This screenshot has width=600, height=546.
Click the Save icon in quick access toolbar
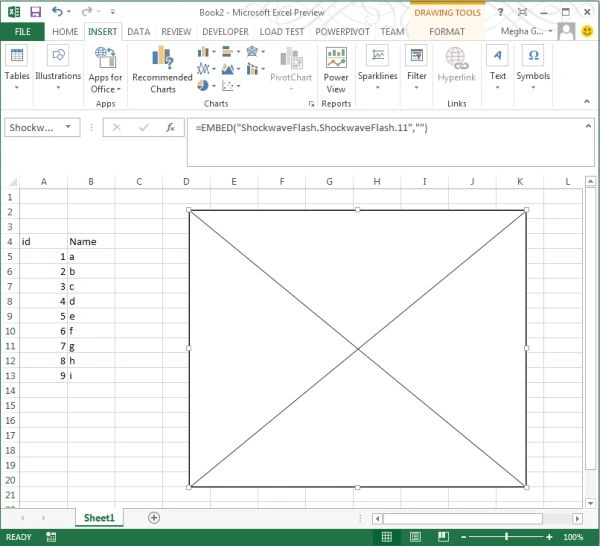35,12
